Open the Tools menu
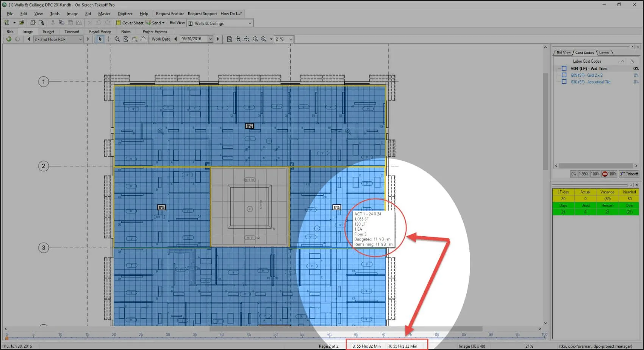644x350 pixels. [x=55, y=14]
